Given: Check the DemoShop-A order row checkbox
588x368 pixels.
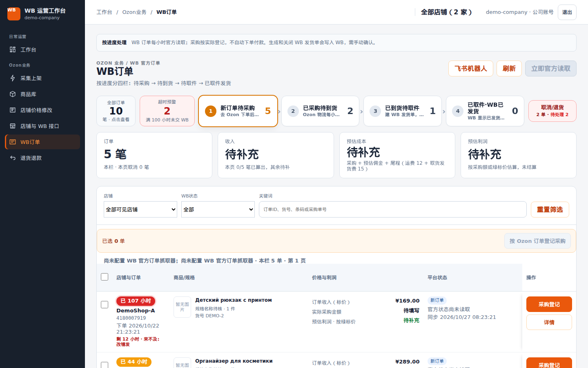Looking at the screenshot, I should [105, 305].
